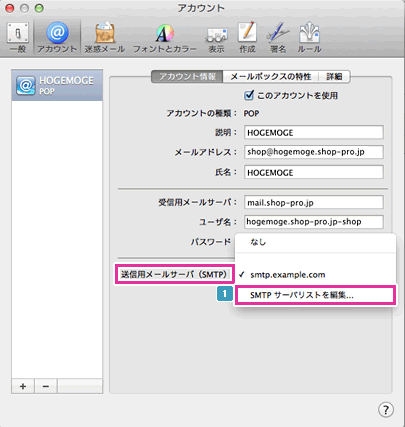Image resolution: width=405 pixels, height=427 pixels.
Task: Open the 迷惑メール junk mail preferences
Action: [x=105, y=37]
